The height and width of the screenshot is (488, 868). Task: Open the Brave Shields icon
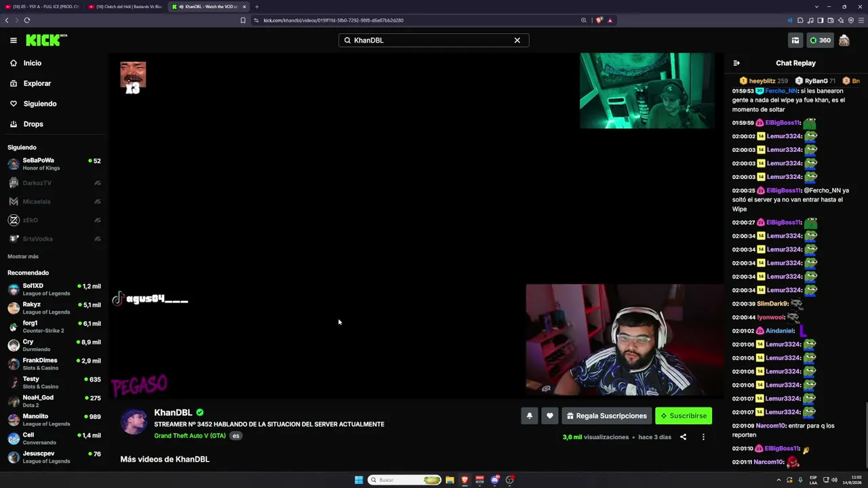(599, 20)
